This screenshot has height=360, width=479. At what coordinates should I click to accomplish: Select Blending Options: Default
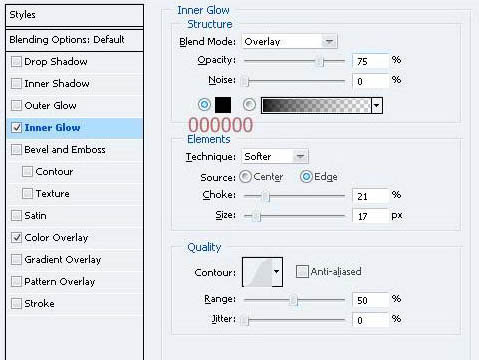tap(74, 40)
